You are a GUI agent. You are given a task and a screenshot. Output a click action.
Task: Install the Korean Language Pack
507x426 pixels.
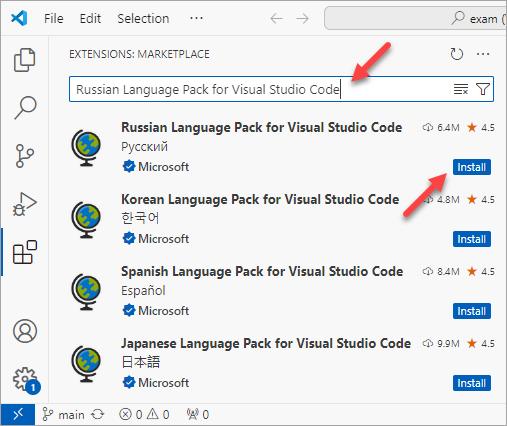click(472, 239)
